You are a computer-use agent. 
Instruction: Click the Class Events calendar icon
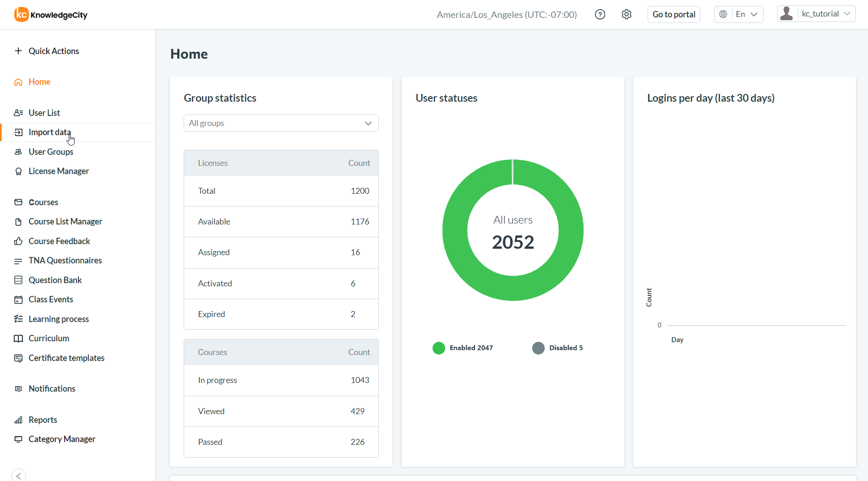pos(18,300)
